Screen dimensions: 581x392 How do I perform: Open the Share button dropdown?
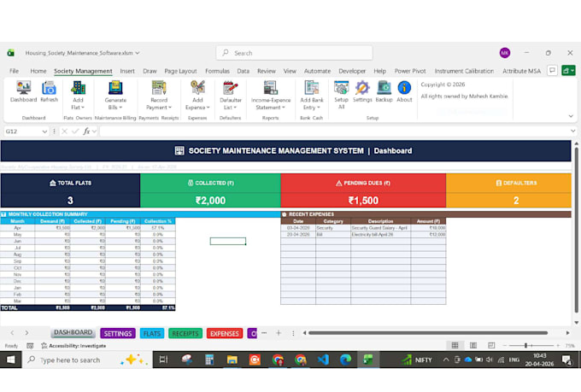[568, 70]
